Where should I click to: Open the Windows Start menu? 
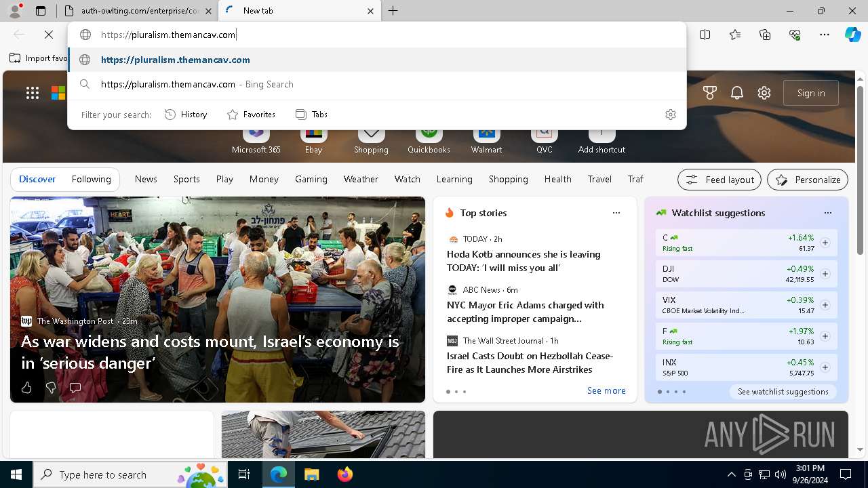[x=16, y=474]
